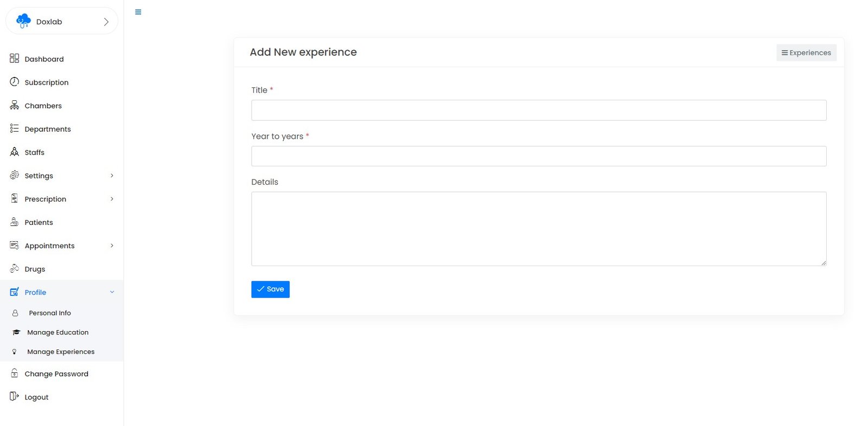The image size is (868, 426).
Task: Expand the Settings submenu chevron
Action: click(112, 176)
